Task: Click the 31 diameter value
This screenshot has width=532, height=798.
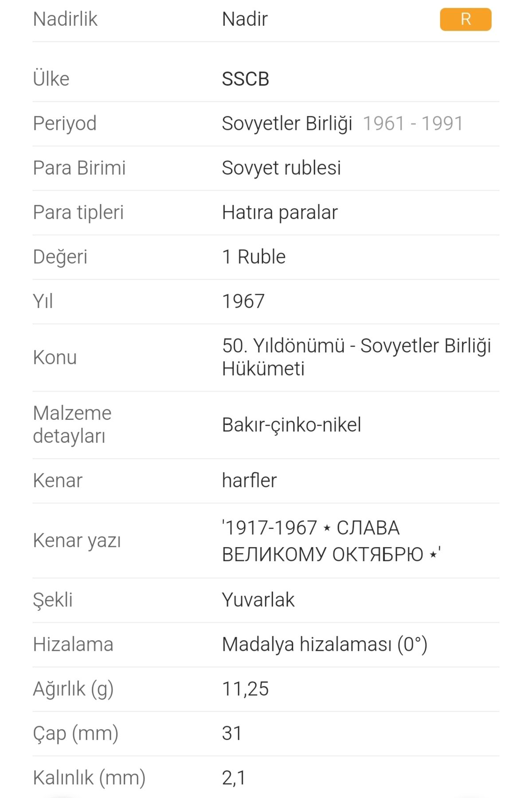Action: [232, 734]
